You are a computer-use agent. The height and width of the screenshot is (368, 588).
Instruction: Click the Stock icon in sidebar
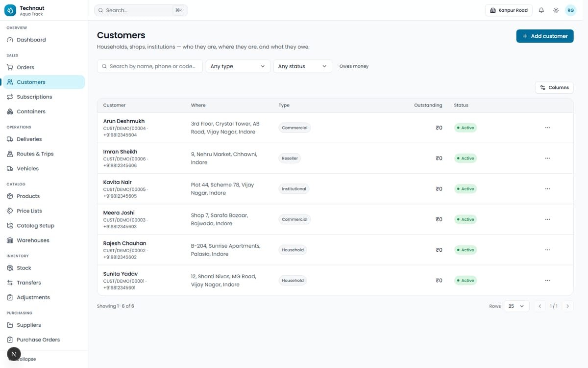click(10, 267)
